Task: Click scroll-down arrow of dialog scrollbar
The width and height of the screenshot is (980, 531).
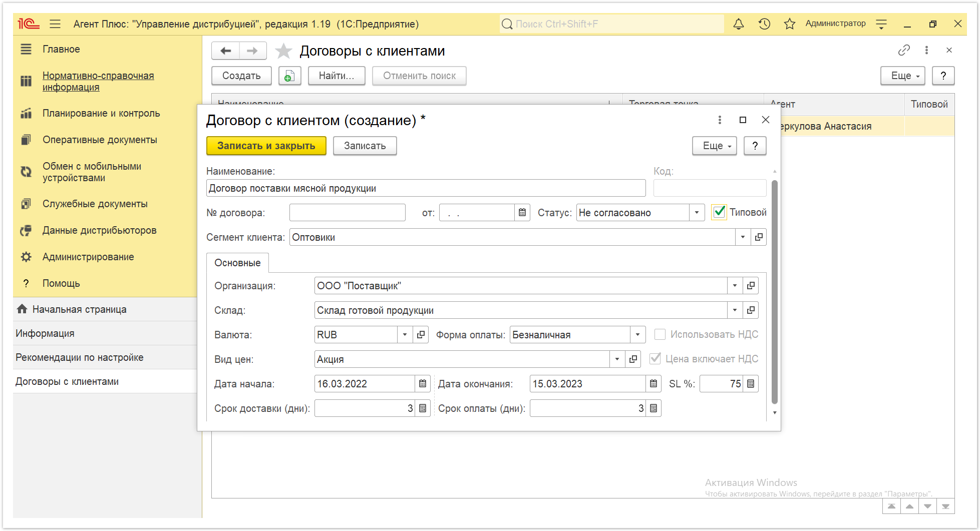Action: 775,412
